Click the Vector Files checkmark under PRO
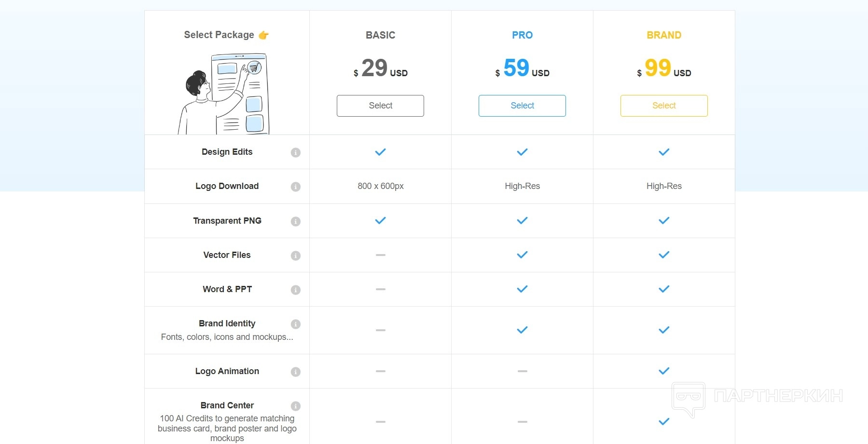 522,255
